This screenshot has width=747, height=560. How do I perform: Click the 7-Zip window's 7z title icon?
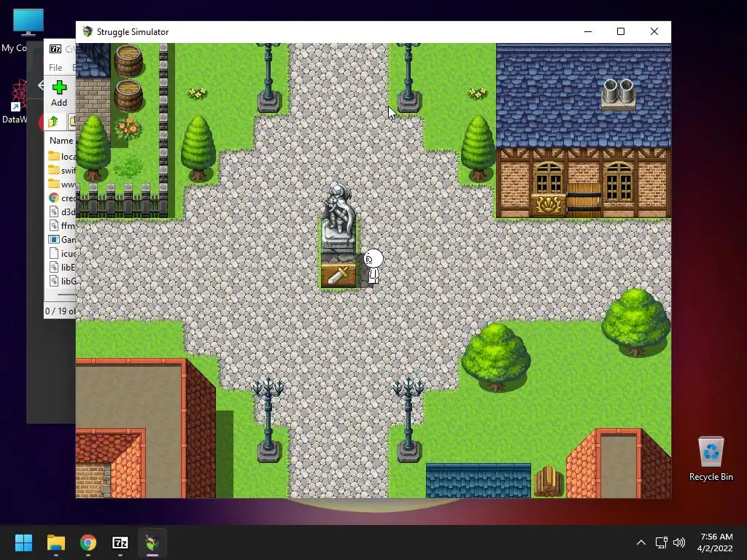(x=55, y=49)
